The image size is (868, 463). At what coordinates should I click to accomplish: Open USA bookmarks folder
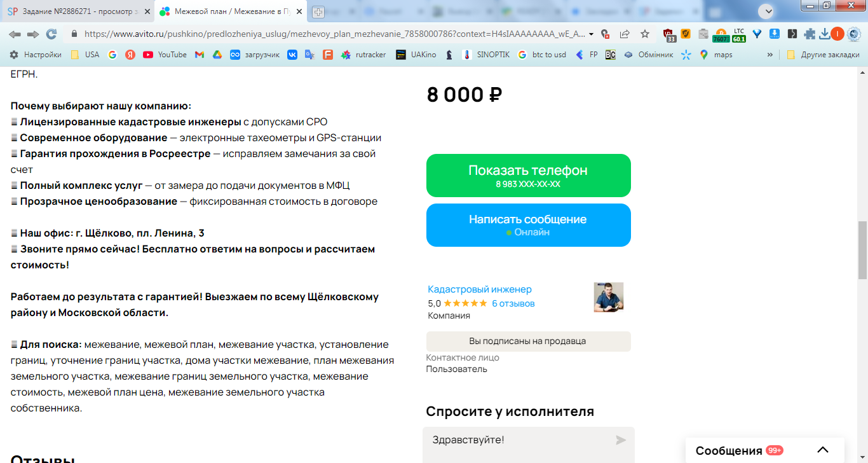tap(85, 55)
